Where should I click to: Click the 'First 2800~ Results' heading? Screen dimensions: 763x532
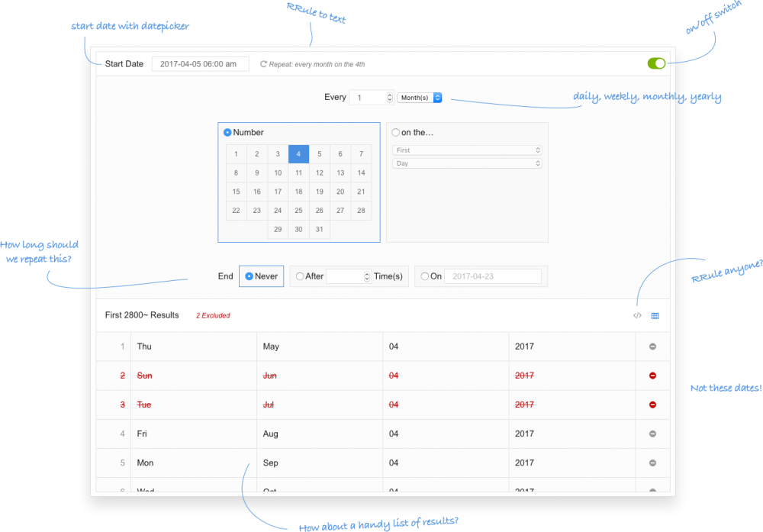point(142,315)
